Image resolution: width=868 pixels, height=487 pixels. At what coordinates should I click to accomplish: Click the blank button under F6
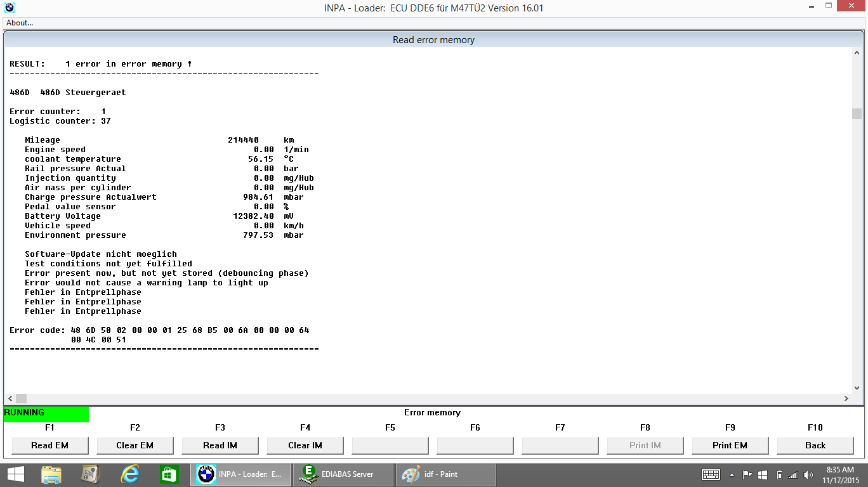pos(475,445)
